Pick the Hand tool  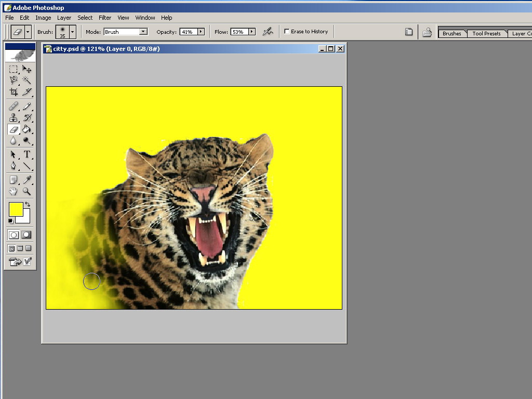pyautogui.click(x=14, y=192)
